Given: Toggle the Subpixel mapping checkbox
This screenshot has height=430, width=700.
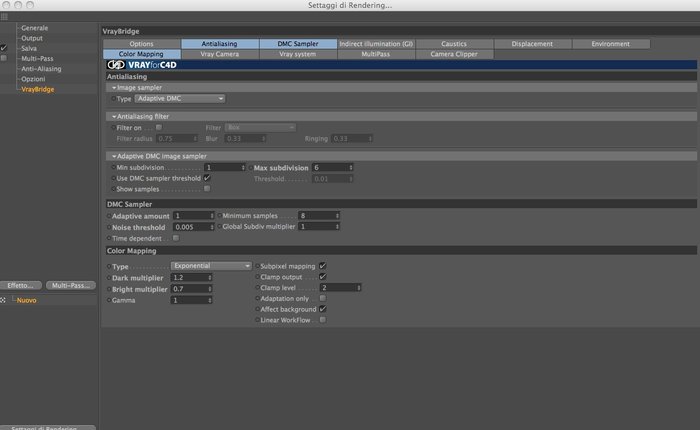Looking at the screenshot, I should pos(322,266).
